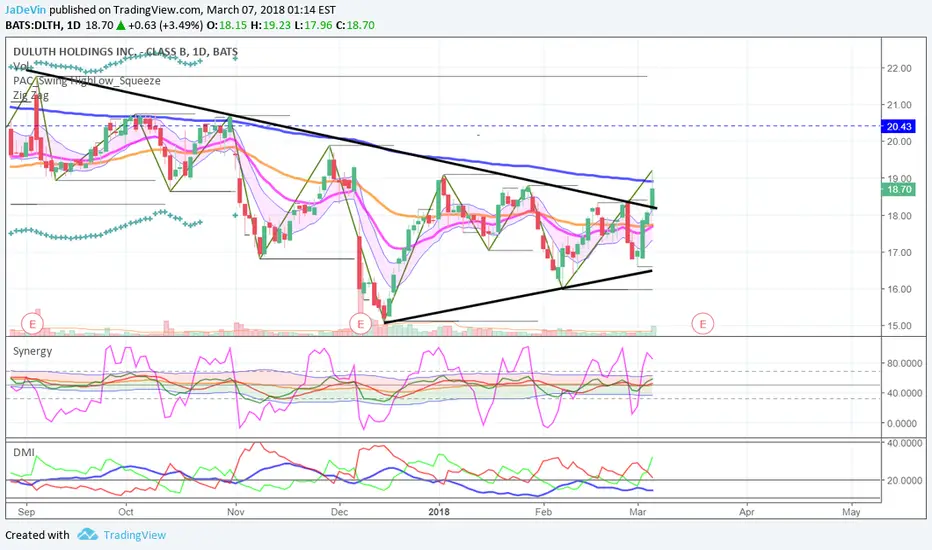Click the 'DULUTH HOLDINGS INC. - CLASS B, 1D, BATS' title

(125, 52)
